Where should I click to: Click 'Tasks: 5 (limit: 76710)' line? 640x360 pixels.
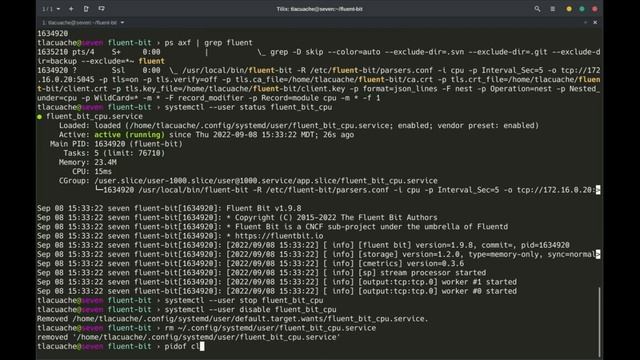pyautogui.click(x=114, y=153)
